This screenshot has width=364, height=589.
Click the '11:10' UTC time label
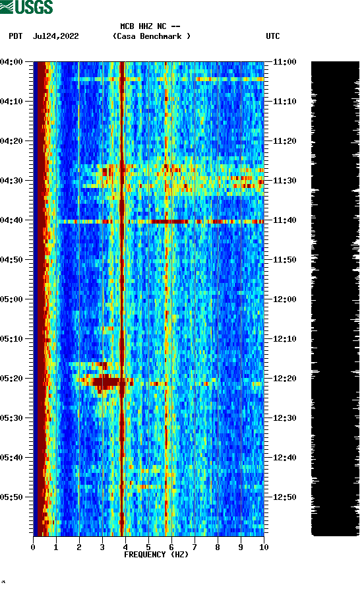[285, 102]
